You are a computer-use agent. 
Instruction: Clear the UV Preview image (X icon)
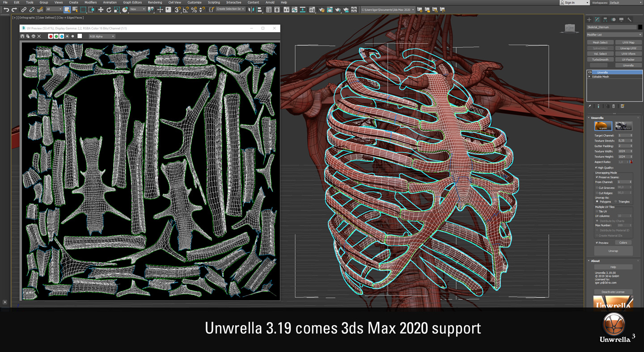pos(39,36)
